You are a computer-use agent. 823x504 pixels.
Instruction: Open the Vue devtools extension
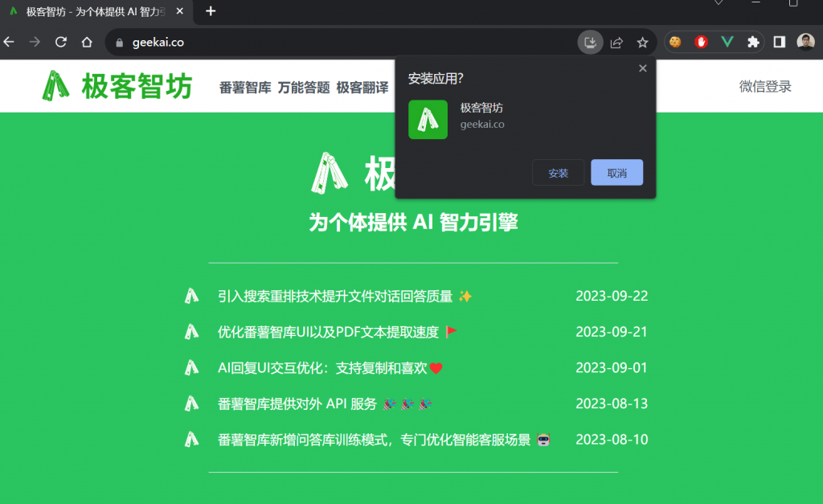coord(727,42)
